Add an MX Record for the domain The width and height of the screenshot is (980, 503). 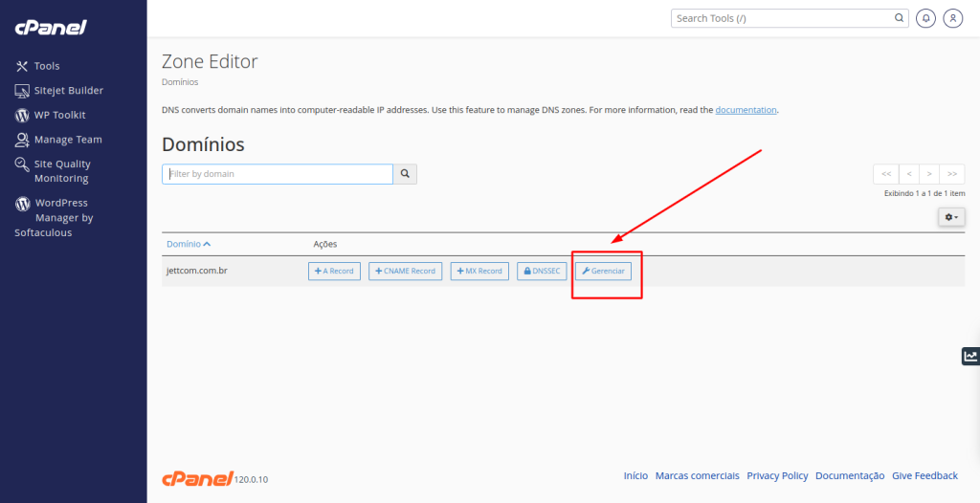tap(479, 272)
